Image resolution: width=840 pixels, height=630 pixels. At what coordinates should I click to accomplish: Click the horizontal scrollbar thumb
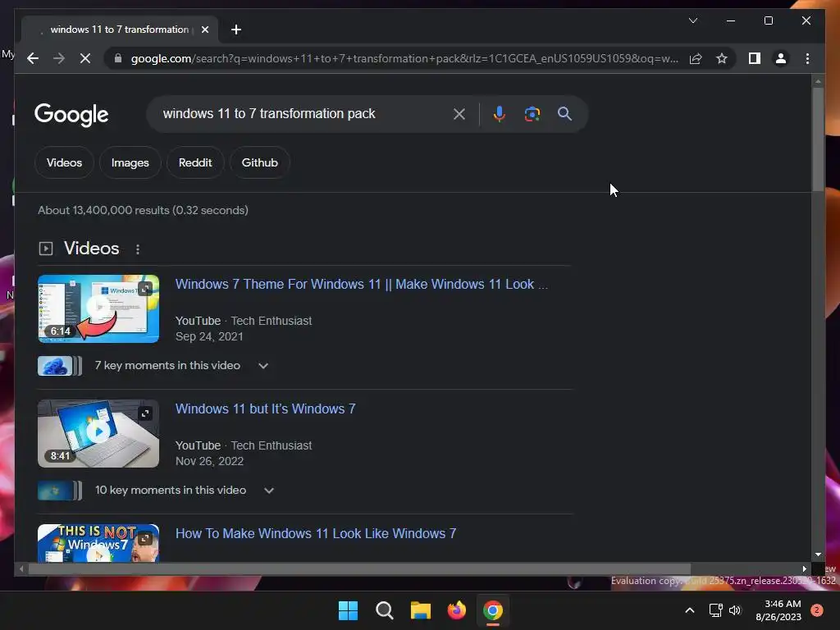(x=359, y=569)
